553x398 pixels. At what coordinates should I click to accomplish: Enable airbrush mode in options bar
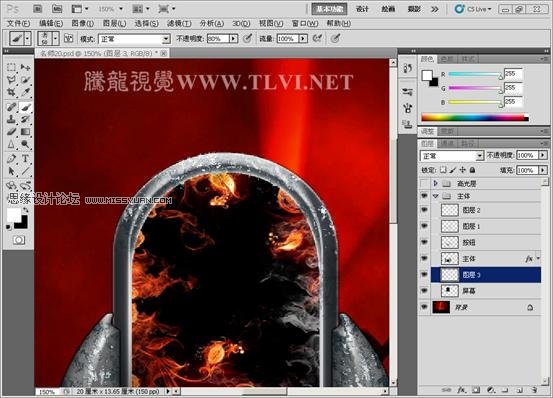(317, 38)
